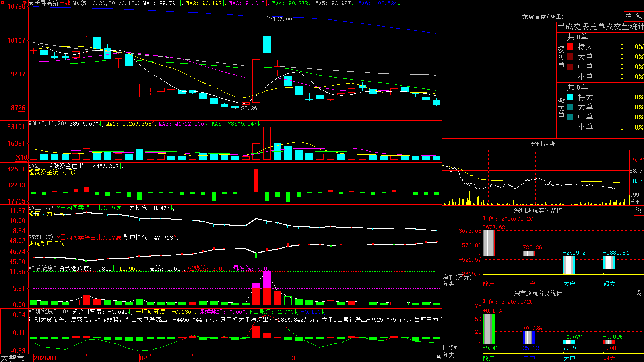Click the 2026/01 date marker on timeline
This screenshot has width=644, height=362.
pos(45,358)
